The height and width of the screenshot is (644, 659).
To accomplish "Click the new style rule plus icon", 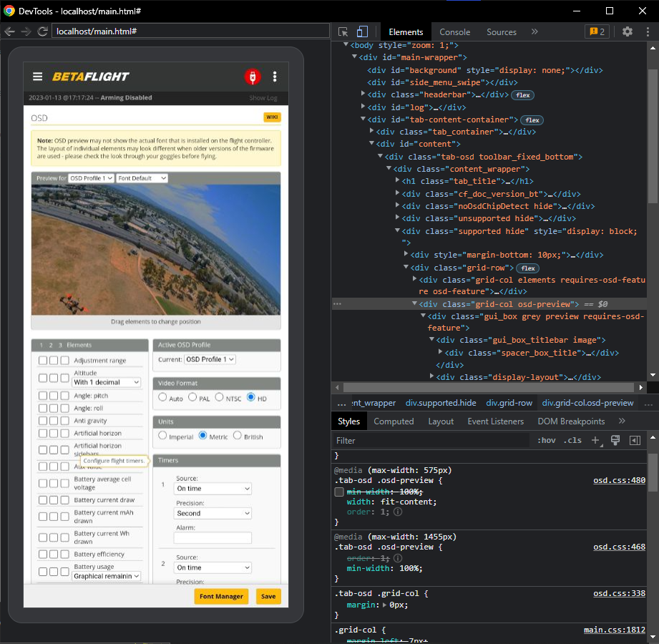I will click(595, 440).
